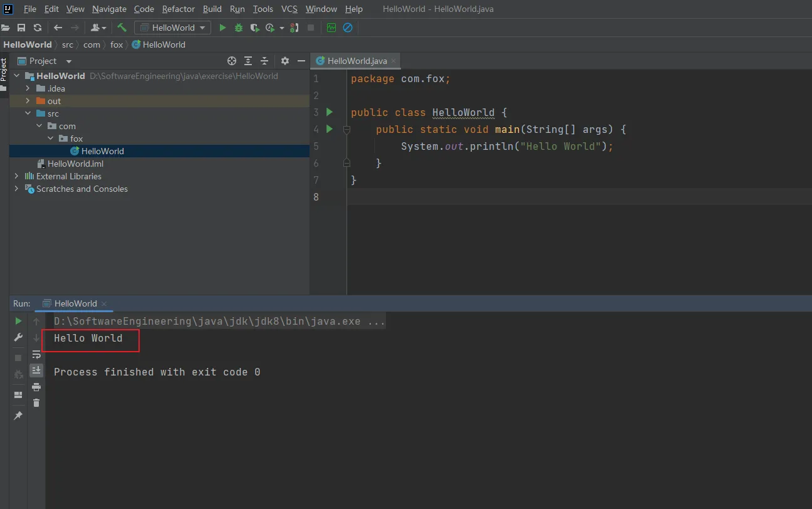Viewport: 812px width, 509px height.
Task: Click the com breadcrumb in the navigation bar
Action: [x=91, y=45]
